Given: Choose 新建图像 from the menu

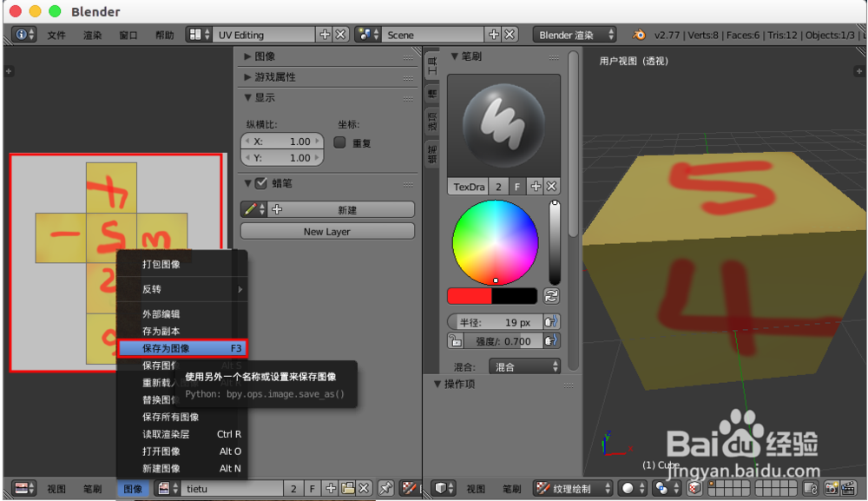Looking at the screenshot, I should 182,468.
